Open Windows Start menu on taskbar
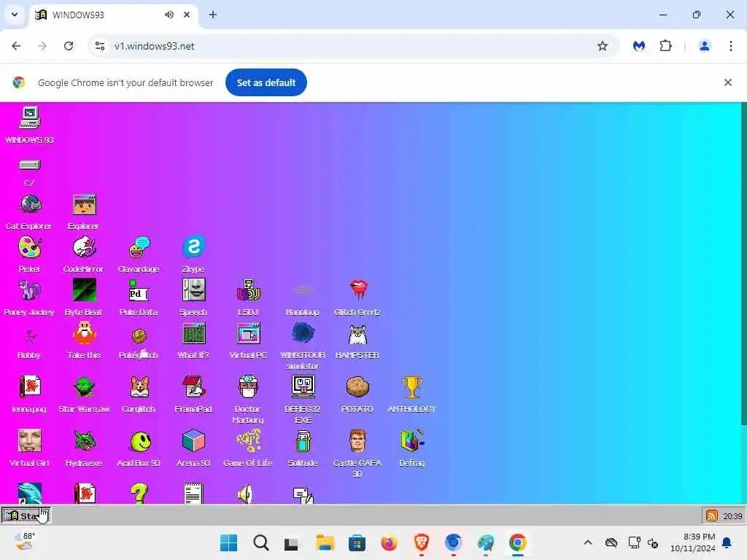 tap(228, 542)
